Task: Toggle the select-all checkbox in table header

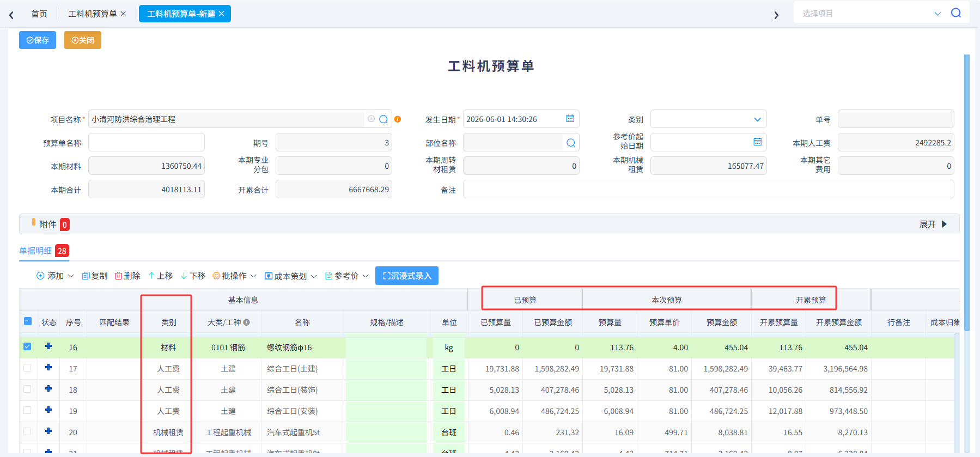Action: (x=28, y=321)
